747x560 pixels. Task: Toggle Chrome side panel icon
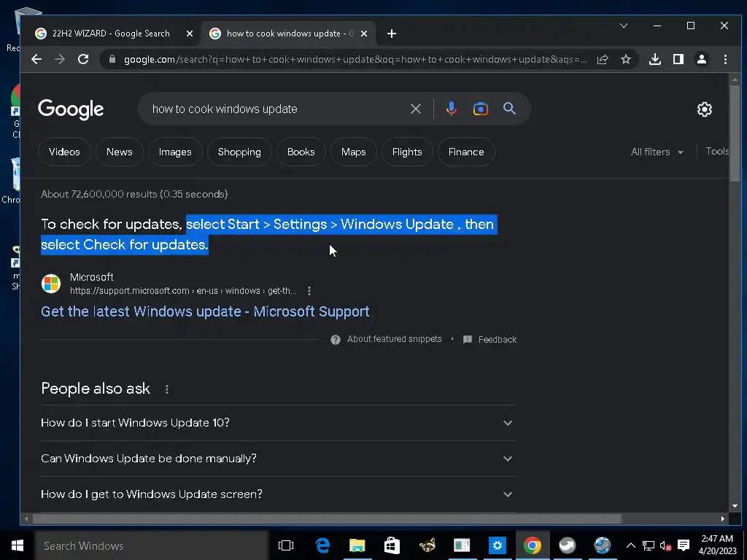(x=678, y=59)
